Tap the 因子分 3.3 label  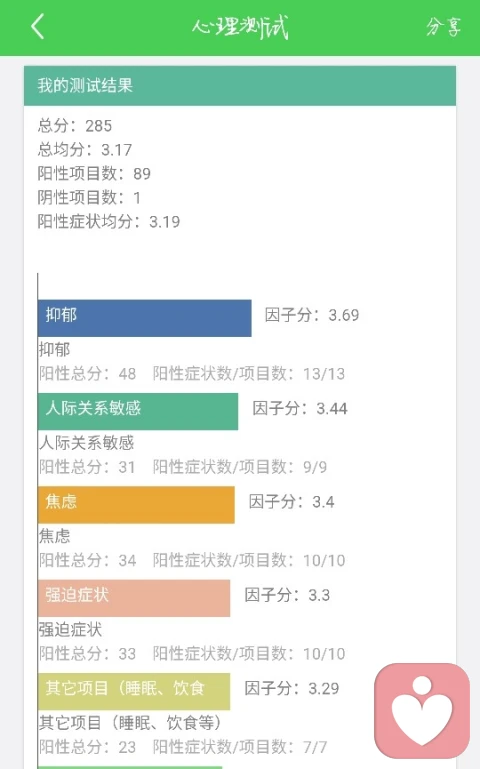(287, 595)
